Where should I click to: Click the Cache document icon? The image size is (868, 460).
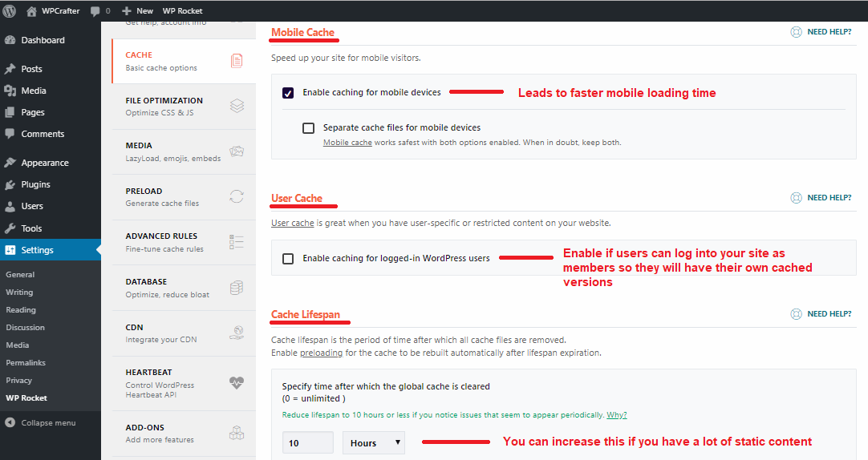coord(237,61)
